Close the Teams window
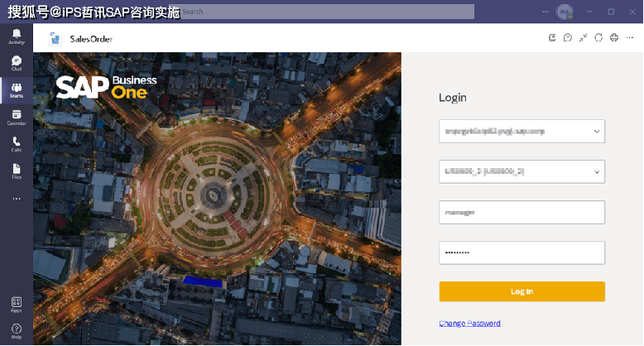 [x=632, y=12]
